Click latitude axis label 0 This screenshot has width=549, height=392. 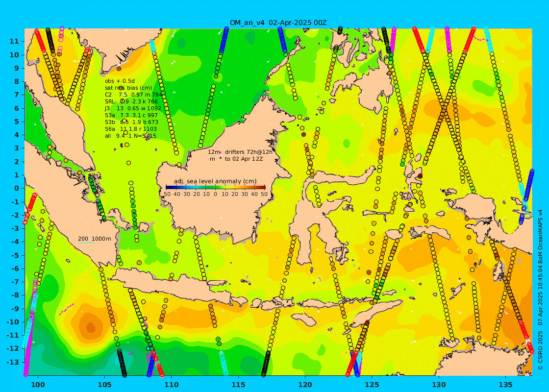pos(17,188)
